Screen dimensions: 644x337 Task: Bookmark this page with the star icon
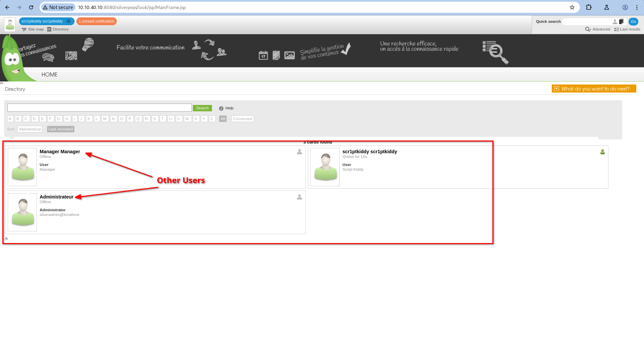572,7
